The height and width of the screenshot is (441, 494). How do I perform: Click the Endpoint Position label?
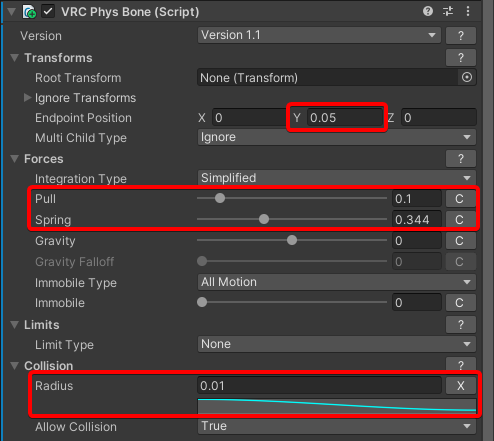(83, 118)
